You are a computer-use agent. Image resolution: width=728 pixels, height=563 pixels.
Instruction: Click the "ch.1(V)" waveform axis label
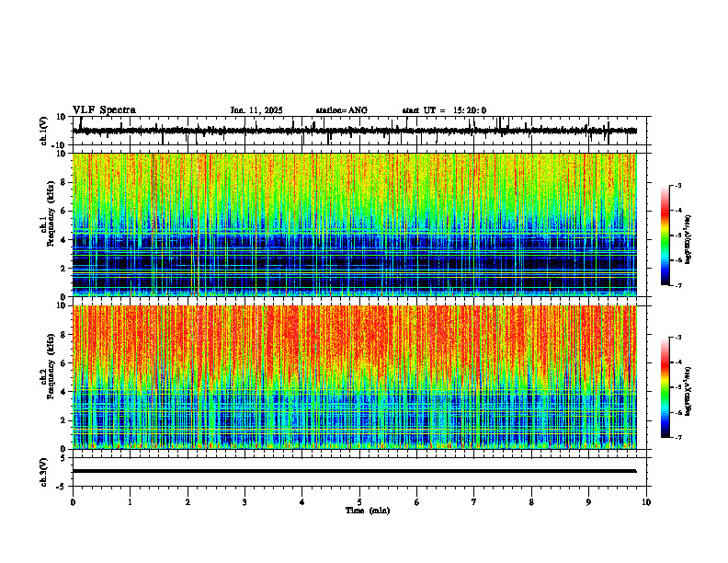43,131
